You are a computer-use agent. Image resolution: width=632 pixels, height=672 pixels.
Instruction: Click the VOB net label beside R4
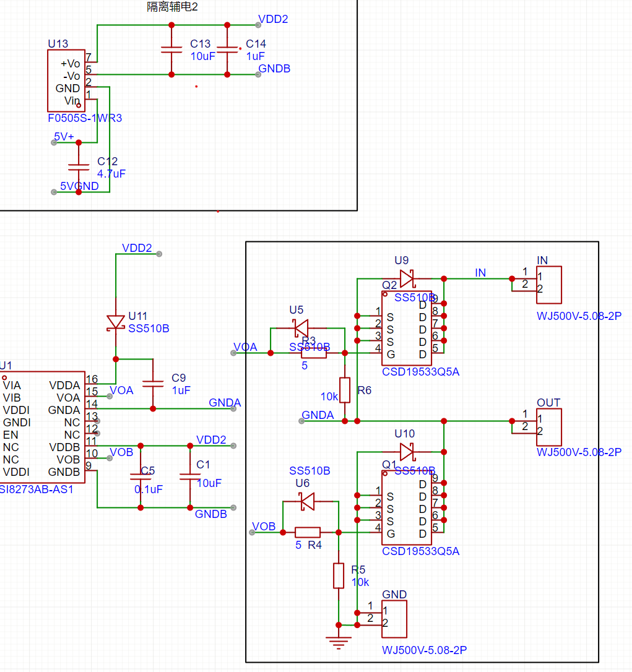click(264, 527)
